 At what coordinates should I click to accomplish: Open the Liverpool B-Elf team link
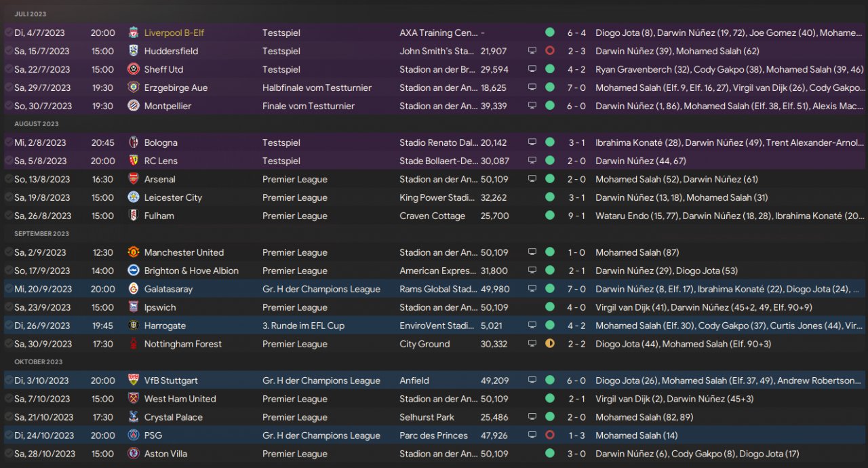[174, 33]
